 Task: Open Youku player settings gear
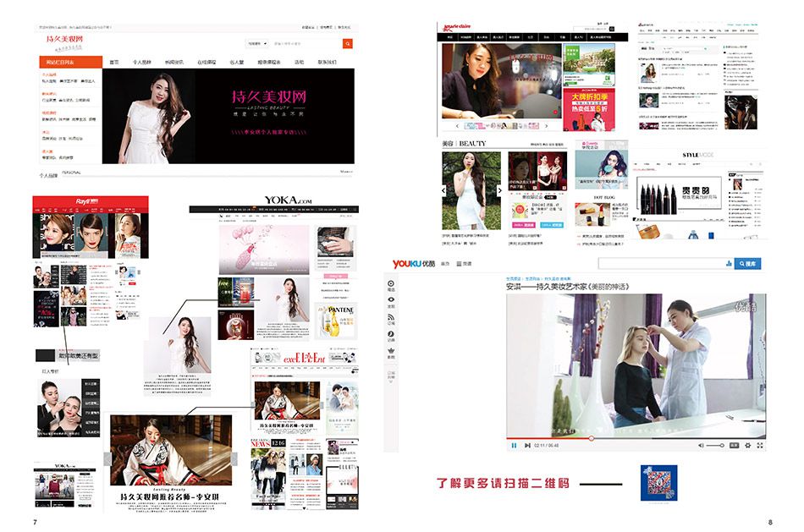click(746, 445)
